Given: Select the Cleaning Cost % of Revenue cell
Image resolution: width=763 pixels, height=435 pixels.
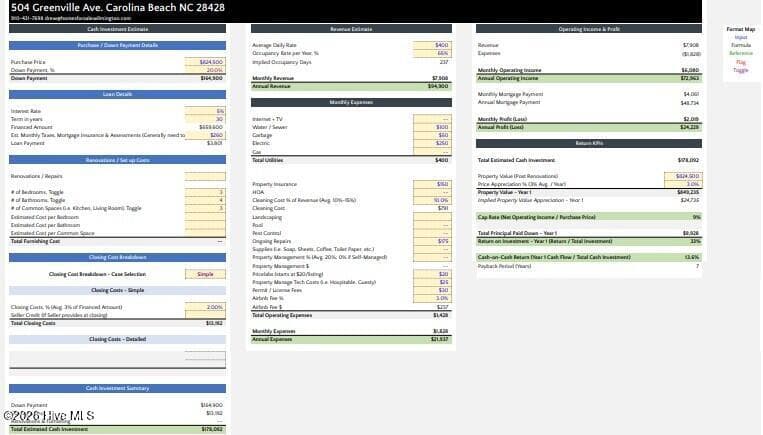Looking at the screenshot, I should [432, 200].
